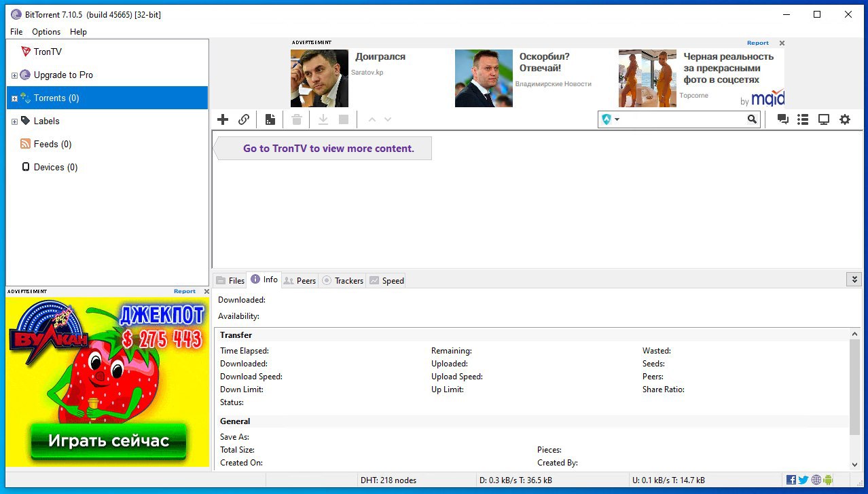Click the Stop torrent square icon
This screenshot has height=494, width=868.
(344, 119)
